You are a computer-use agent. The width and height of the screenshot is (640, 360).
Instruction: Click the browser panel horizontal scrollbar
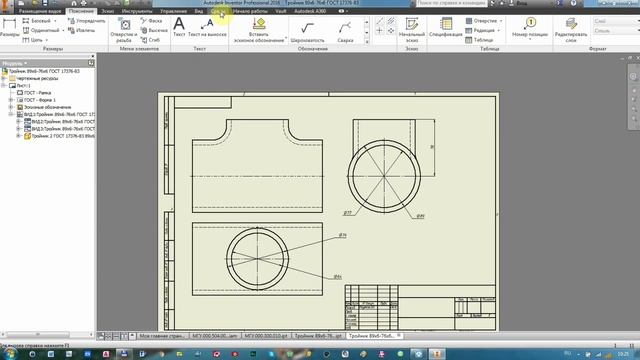pos(38,335)
